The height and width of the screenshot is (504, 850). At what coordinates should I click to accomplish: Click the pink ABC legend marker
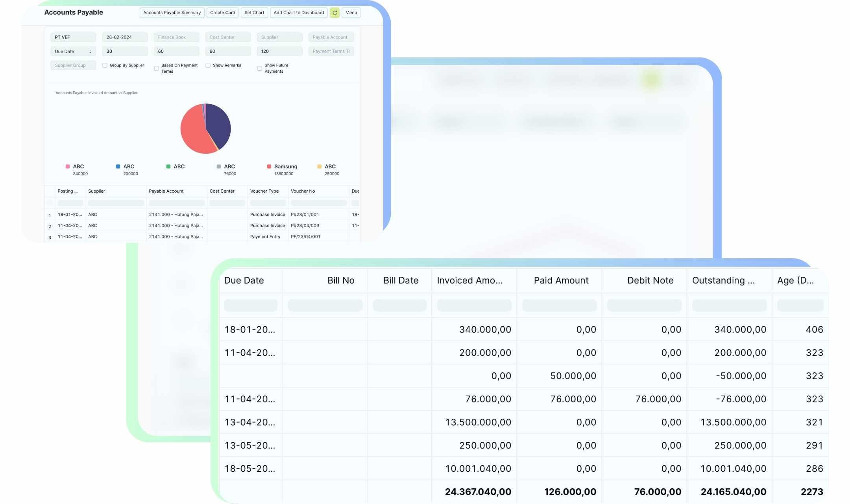(67, 166)
